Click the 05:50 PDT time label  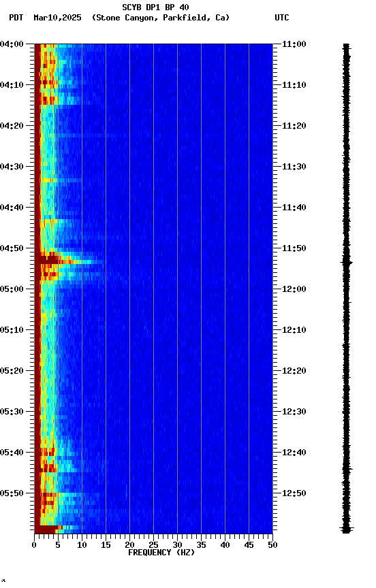[x=12, y=493]
